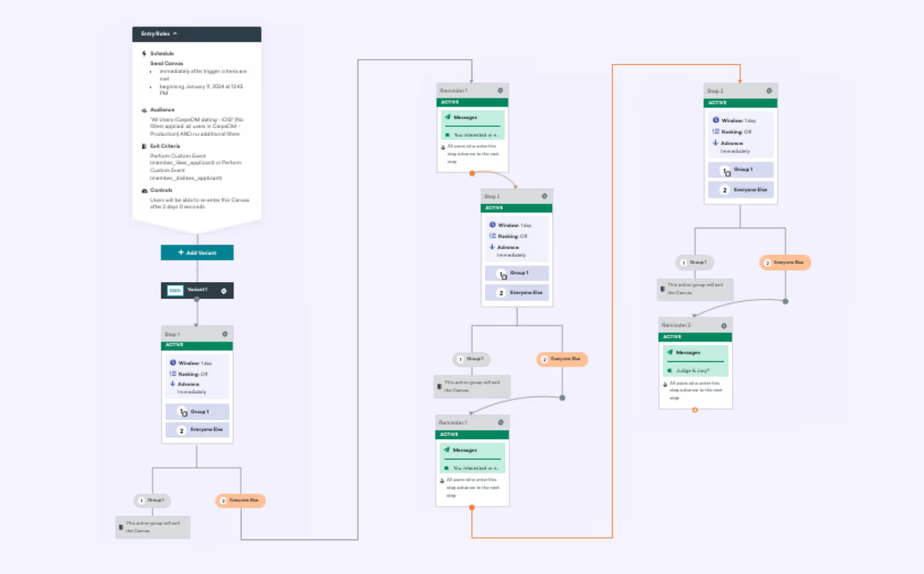Screen dimensions: 924x574
Task: Click the exit-Canvas note under Step 3's Group 1
Action: tap(695, 289)
